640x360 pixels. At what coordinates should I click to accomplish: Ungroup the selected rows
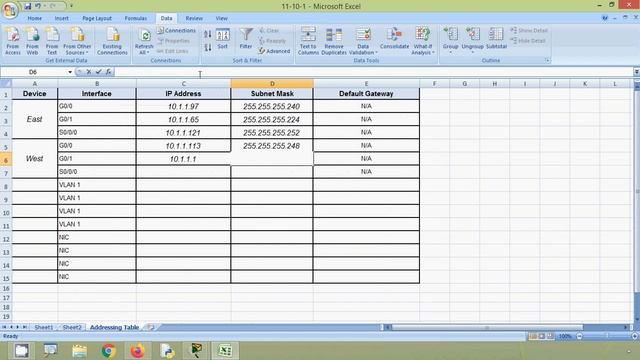(x=473, y=40)
